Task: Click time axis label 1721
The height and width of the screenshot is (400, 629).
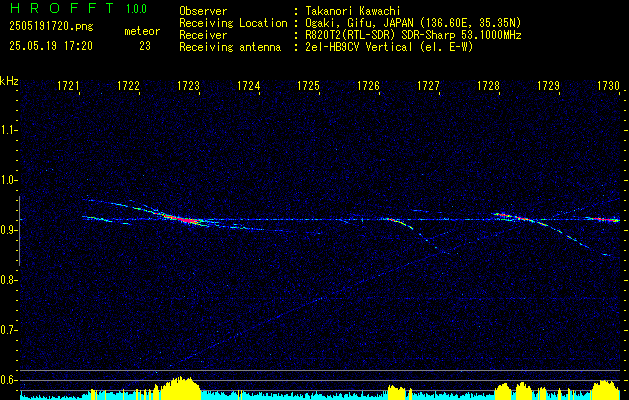Action: click(69, 86)
